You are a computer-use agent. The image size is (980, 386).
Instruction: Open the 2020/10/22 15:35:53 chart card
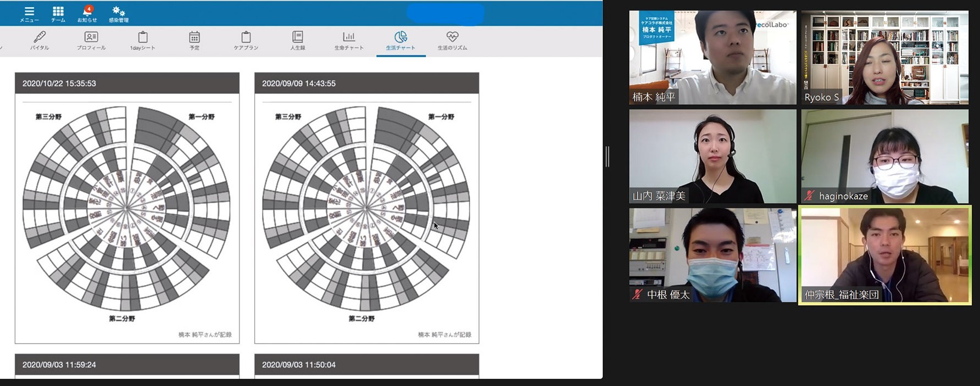[x=127, y=209]
